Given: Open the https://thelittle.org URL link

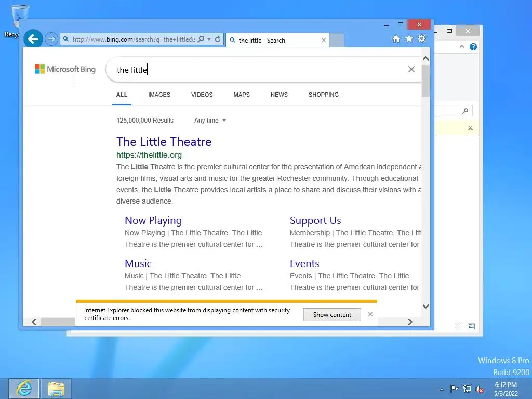Looking at the screenshot, I should 149,155.
